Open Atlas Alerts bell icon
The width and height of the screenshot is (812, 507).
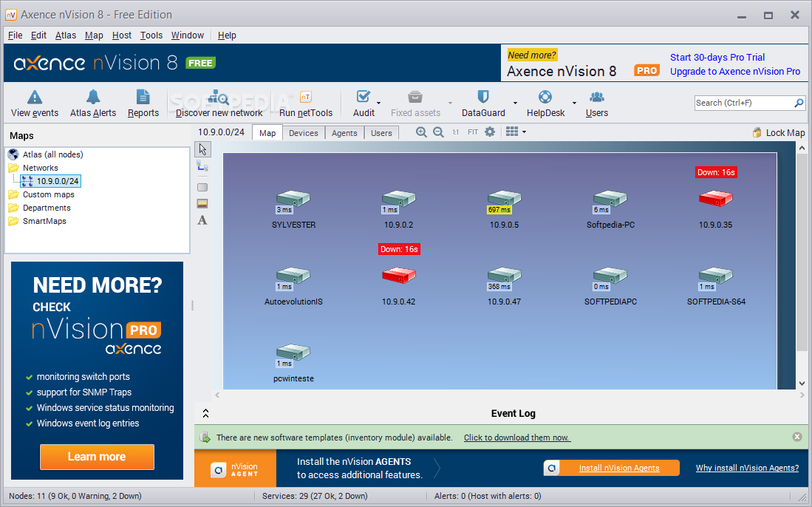click(93, 97)
